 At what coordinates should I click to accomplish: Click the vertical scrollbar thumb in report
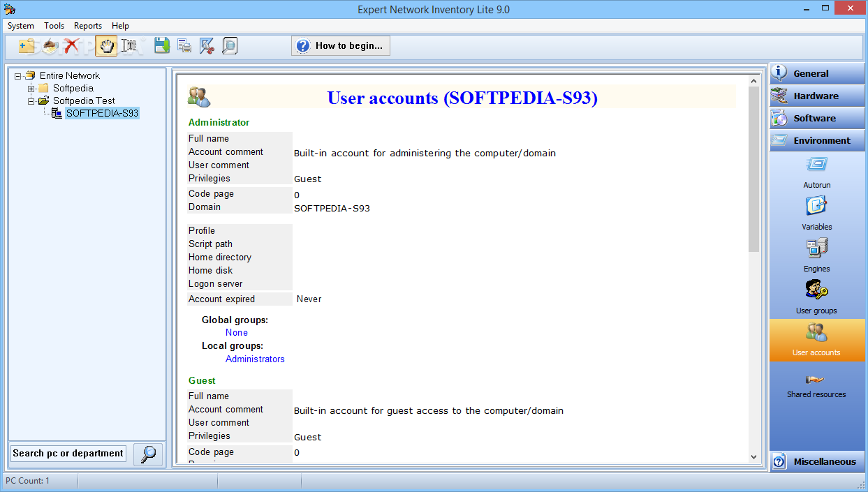(x=753, y=169)
